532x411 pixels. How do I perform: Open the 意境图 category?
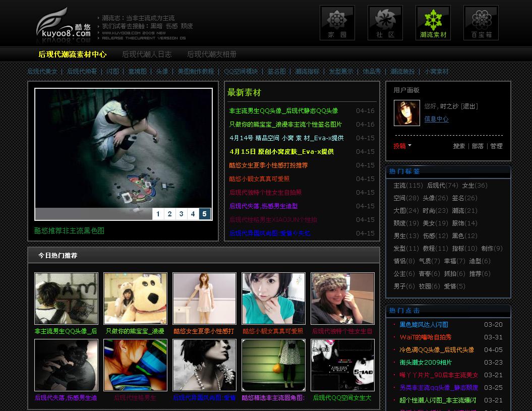pyautogui.click(x=137, y=71)
